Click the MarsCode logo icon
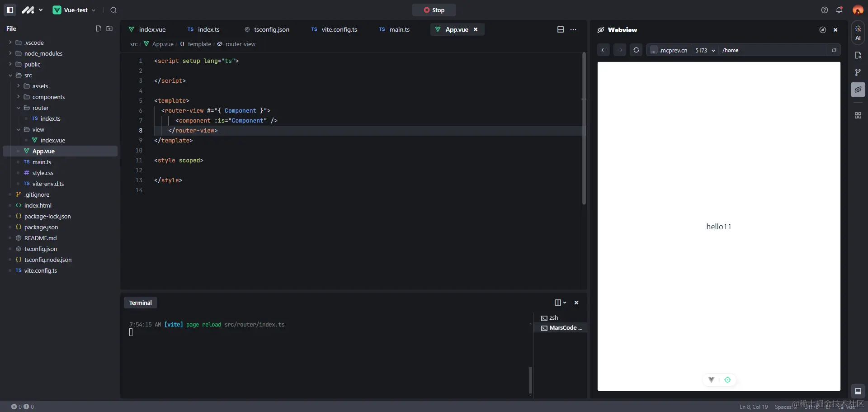This screenshot has width=868, height=412. (28, 10)
